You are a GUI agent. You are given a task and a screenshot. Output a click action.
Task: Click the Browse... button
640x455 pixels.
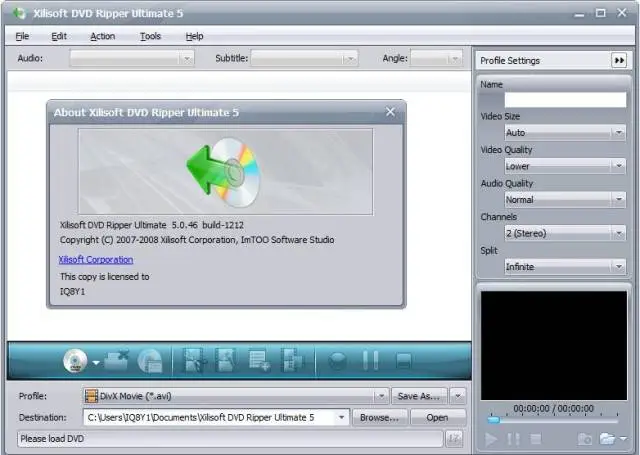379,417
